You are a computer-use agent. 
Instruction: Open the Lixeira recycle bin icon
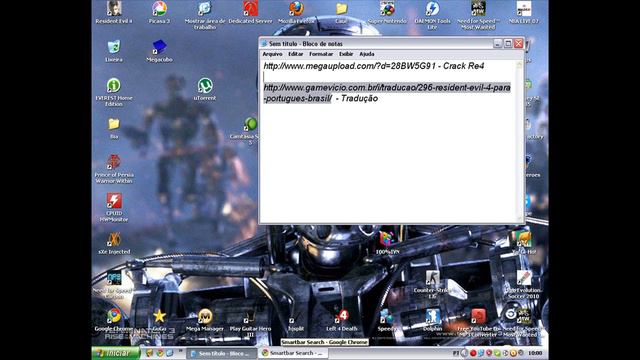114,51
